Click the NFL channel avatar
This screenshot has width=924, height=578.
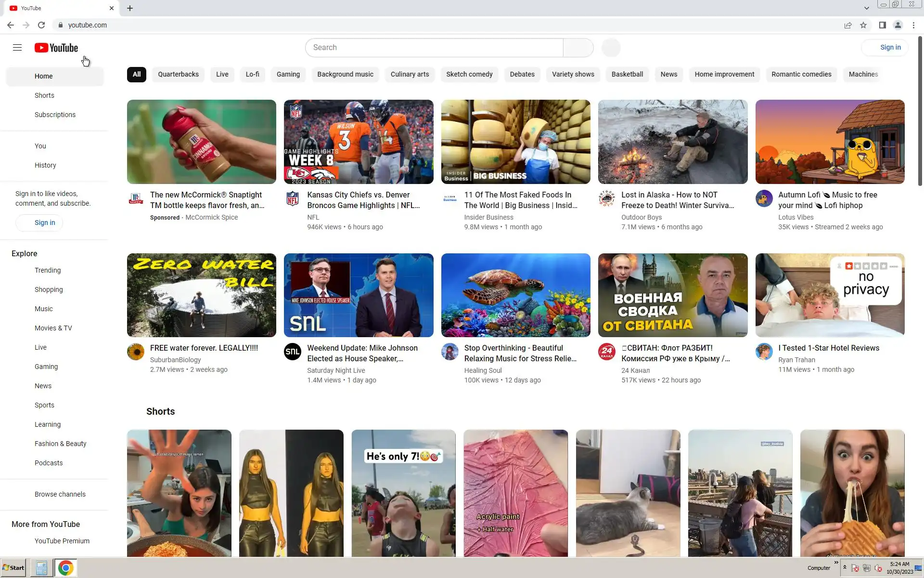[292, 198]
